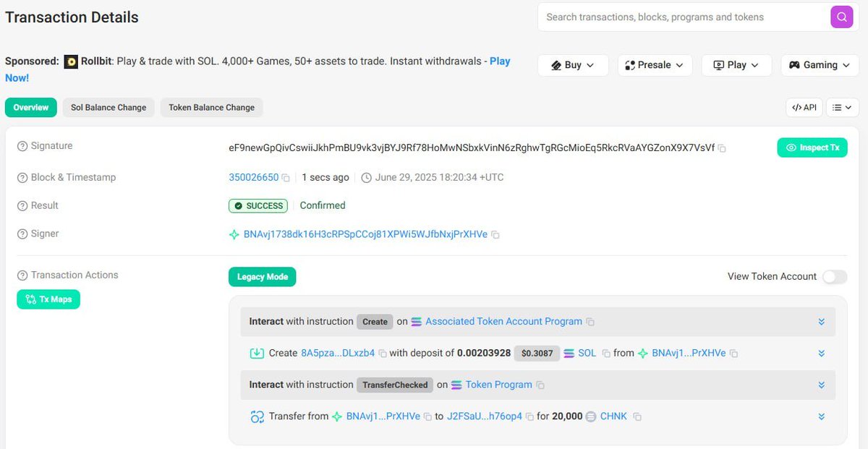Image resolution: width=868 pixels, height=449 pixels.
Task: Click the Result help question icon
Action: pyautogui.click(x=22, y=206)
